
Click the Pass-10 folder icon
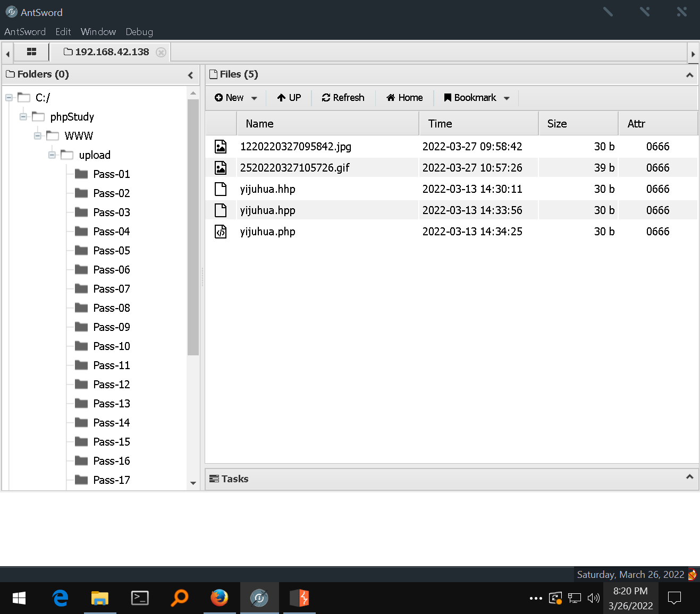[x=81, y=346]
